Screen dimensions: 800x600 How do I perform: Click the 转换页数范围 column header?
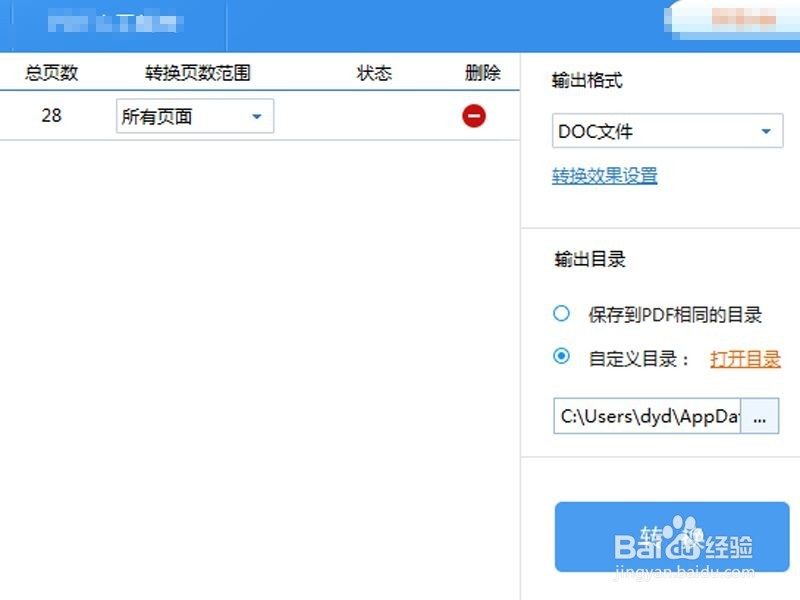click(195, 72)
